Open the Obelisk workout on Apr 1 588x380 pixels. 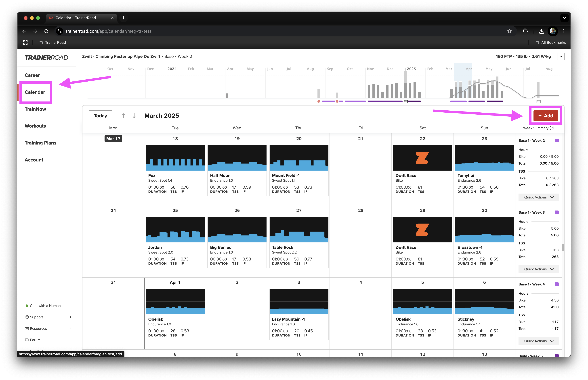pos(175,314)
